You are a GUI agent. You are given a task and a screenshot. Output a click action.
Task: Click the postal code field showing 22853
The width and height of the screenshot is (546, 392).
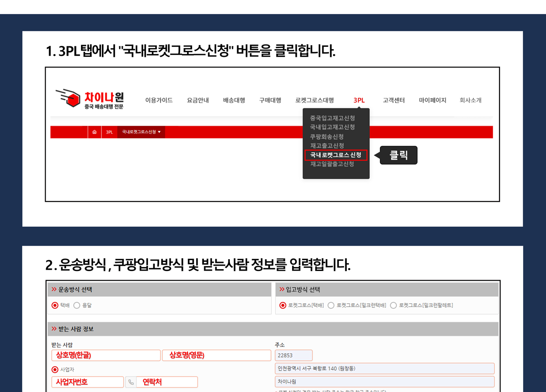coord(293,355)
